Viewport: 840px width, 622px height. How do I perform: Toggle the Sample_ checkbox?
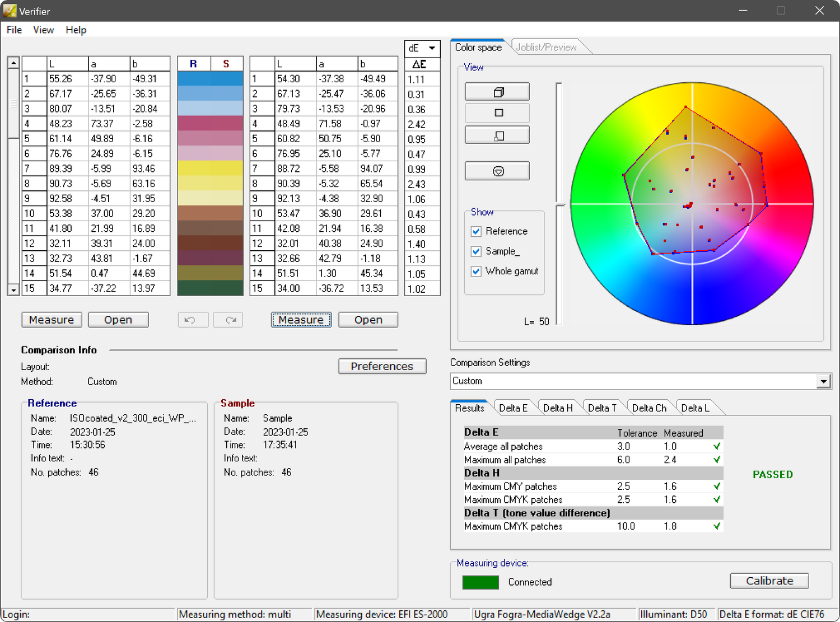[475, 251]
